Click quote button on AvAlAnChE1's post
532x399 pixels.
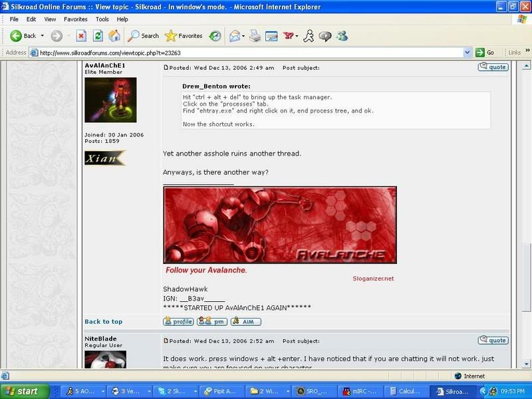[x=493, y=67]
